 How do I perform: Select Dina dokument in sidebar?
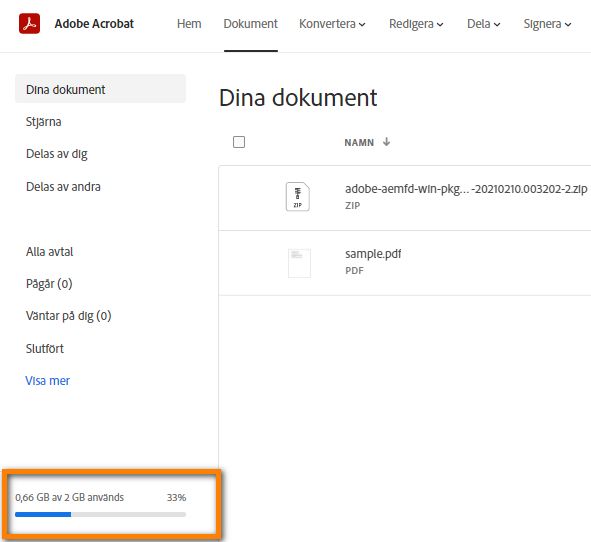(100, 89)
